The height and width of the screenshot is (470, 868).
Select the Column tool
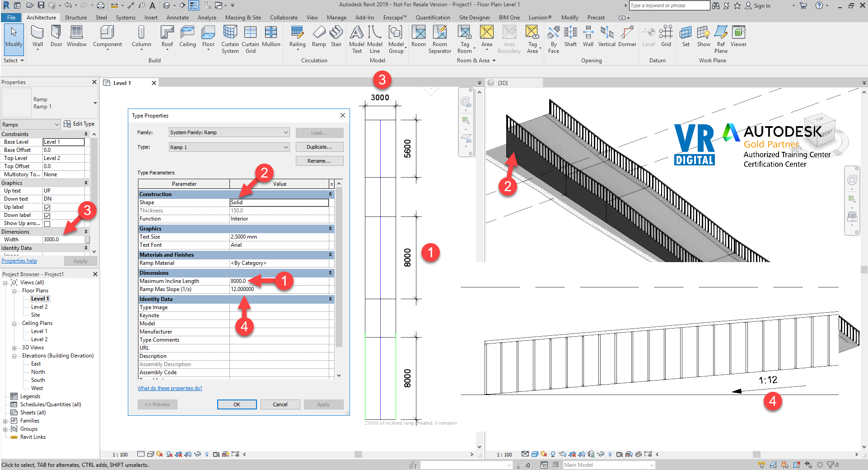click(141, 36)
